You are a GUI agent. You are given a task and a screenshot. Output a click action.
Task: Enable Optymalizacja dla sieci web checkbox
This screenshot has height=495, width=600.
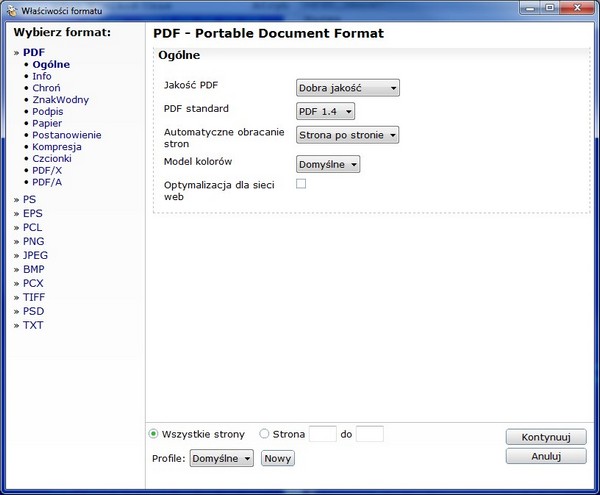coord(301,185)
